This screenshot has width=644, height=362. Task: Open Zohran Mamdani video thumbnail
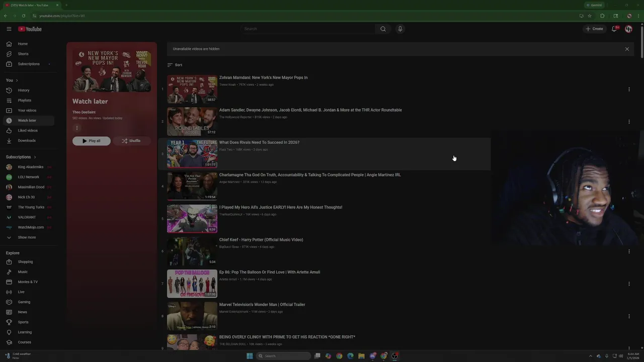click(192, 89)
